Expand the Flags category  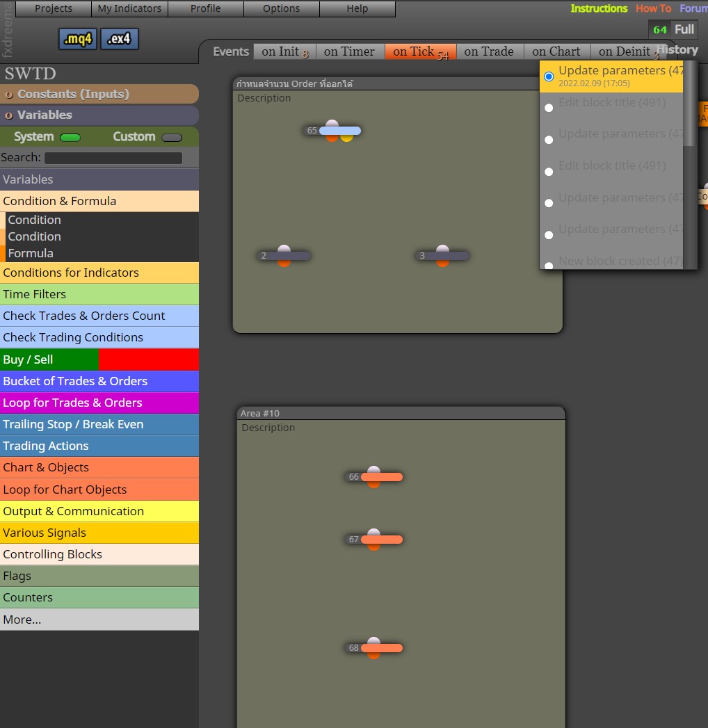(99, 576)
